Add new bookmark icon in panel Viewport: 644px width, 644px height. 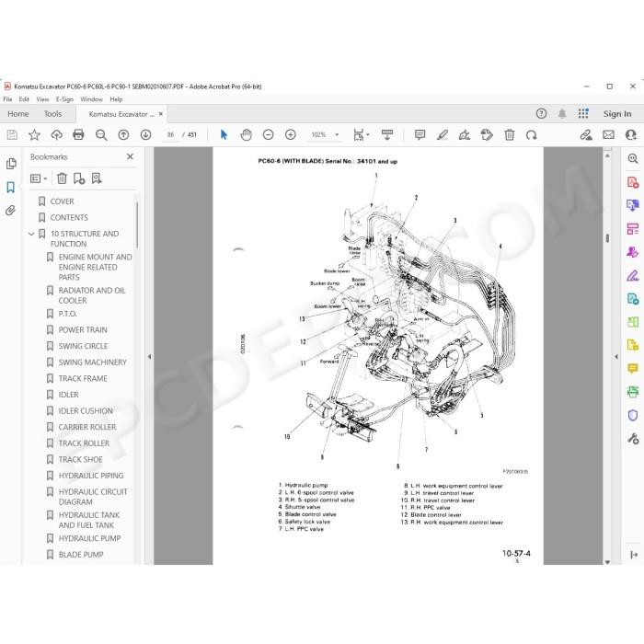[x=79, y=178]
